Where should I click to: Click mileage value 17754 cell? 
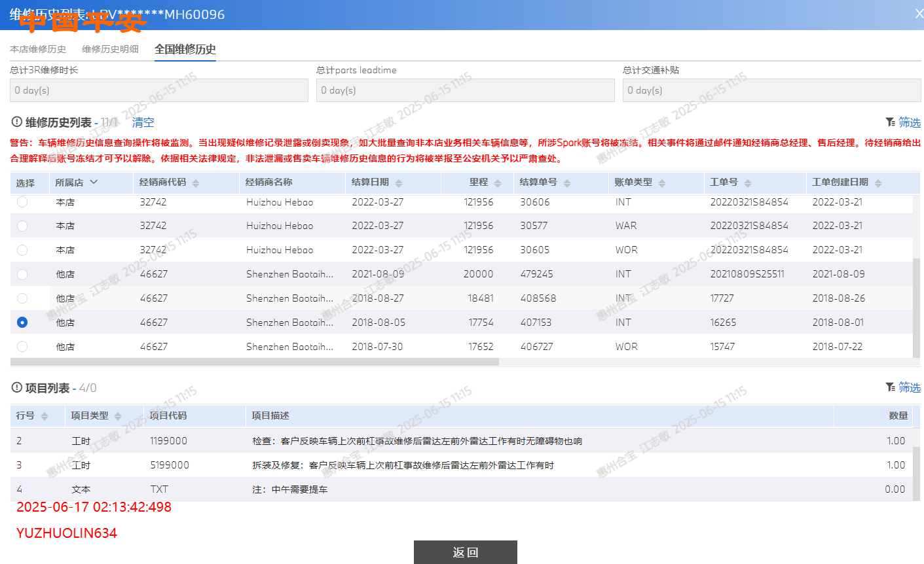pos(481,323)
